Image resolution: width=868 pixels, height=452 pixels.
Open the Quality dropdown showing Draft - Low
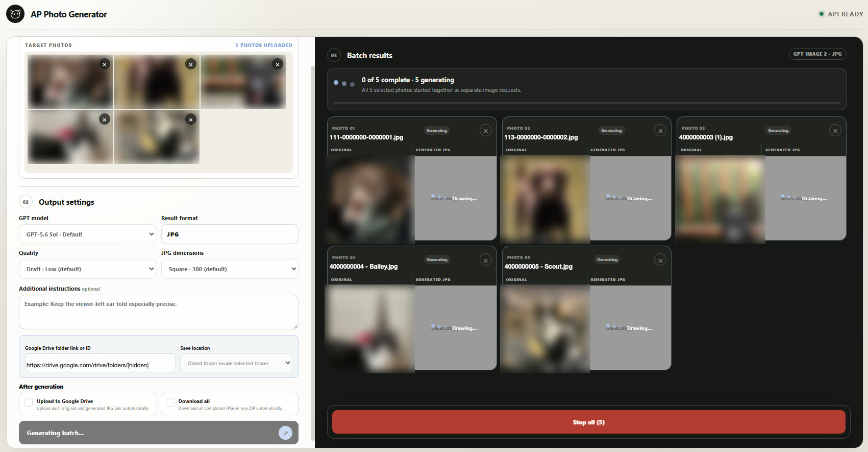tap(87, 269)
